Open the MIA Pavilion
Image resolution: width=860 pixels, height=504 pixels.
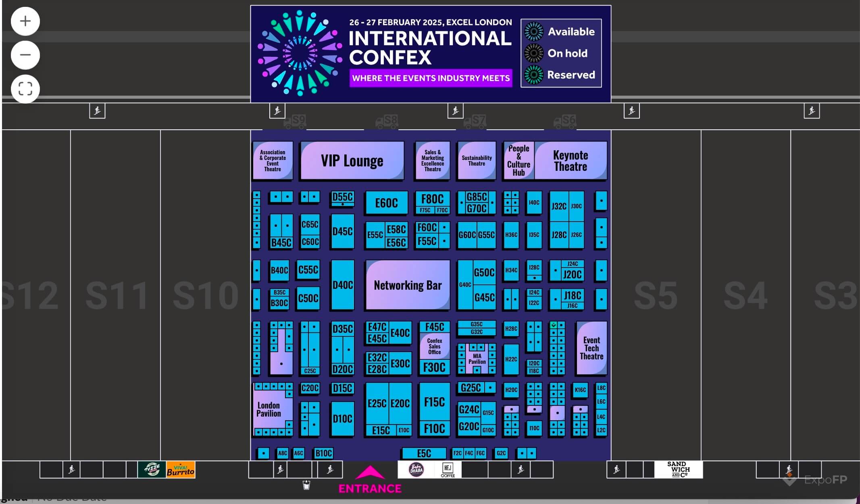pyautogui.click(x=477, y=359)
